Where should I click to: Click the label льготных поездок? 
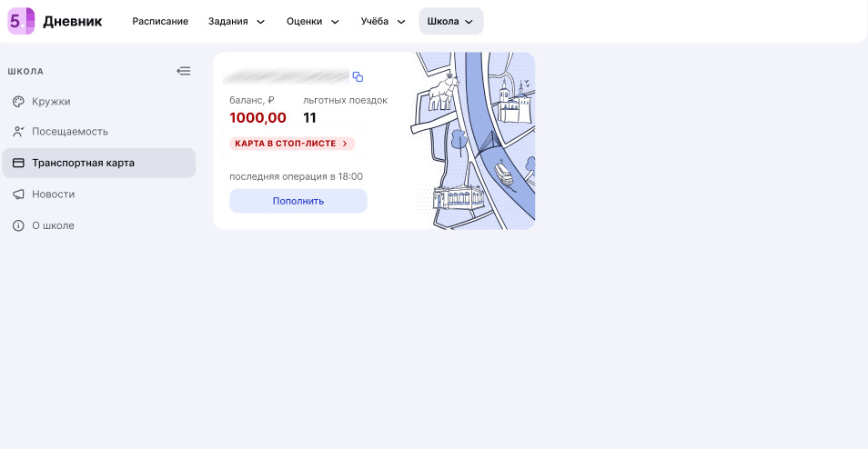click(x=346, y=101)
